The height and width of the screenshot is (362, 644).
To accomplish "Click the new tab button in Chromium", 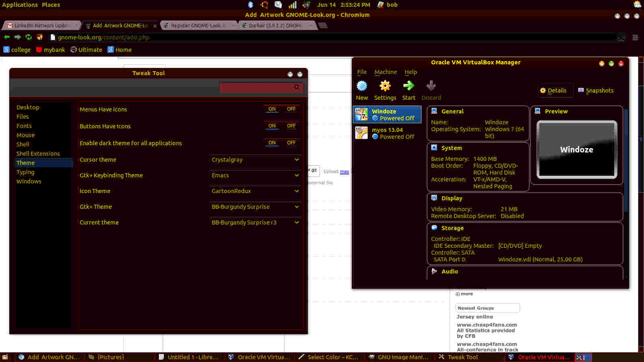I will pos(323,25).
